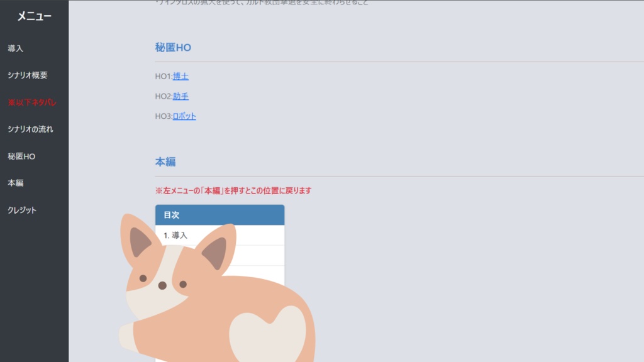This screenshot has height=362, width=644.
Task: Open the HO1 博士 link
Action: click(180, 76)
